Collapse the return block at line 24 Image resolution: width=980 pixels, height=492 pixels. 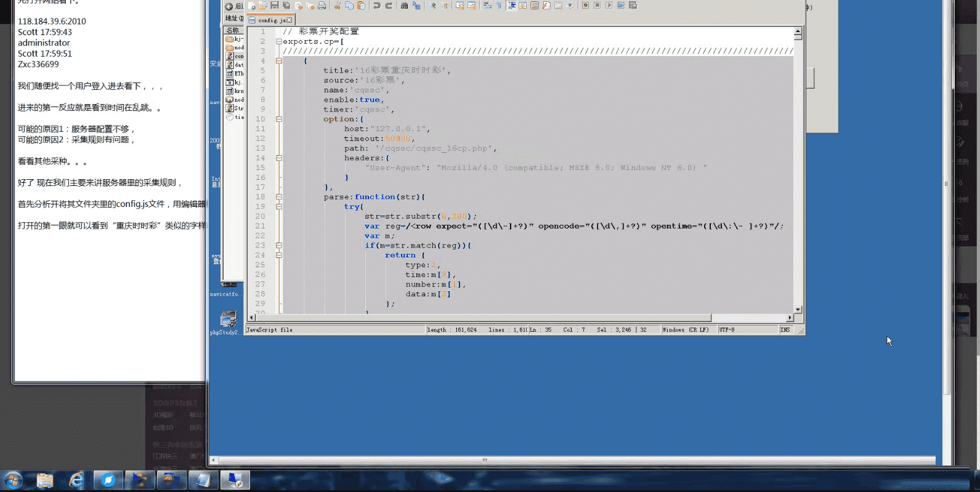(x=279, y=256)
